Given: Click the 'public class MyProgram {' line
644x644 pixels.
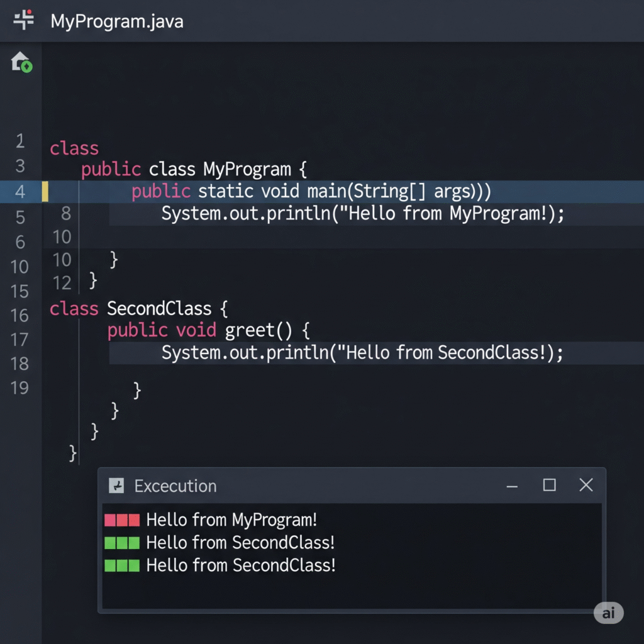Looking at the screenshot, I should (194, 169).
